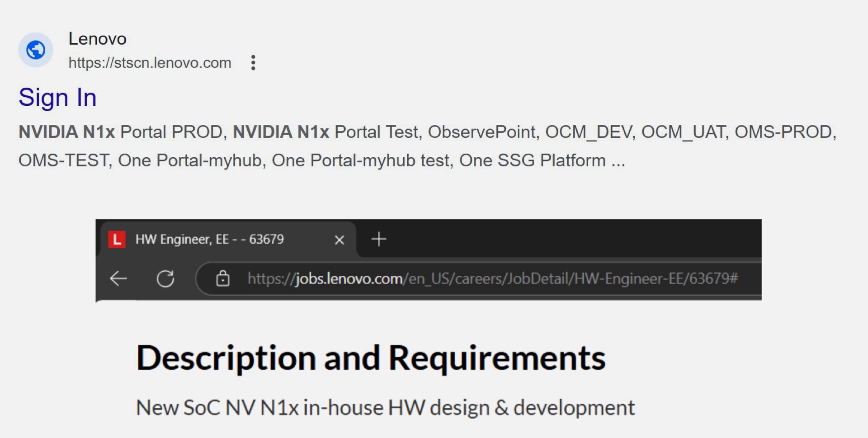This screenshot has height=438, width=868.
Task: Click the New SoC NV N1x description line
Action: (x=385, y=408)
